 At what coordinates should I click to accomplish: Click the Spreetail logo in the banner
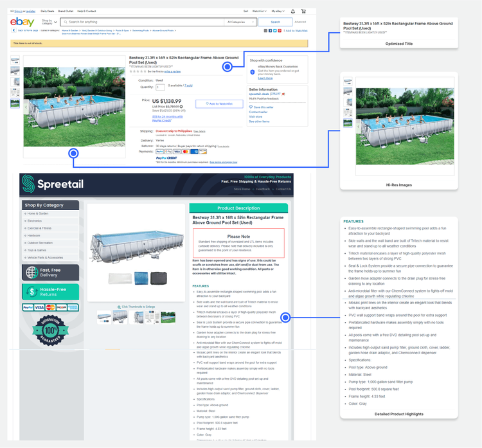coord(53,184)
